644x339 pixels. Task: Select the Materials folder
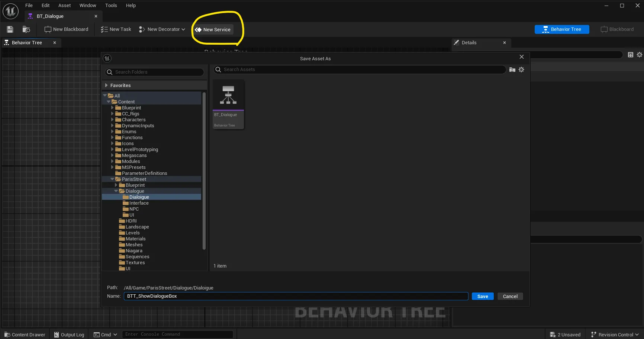135,239
